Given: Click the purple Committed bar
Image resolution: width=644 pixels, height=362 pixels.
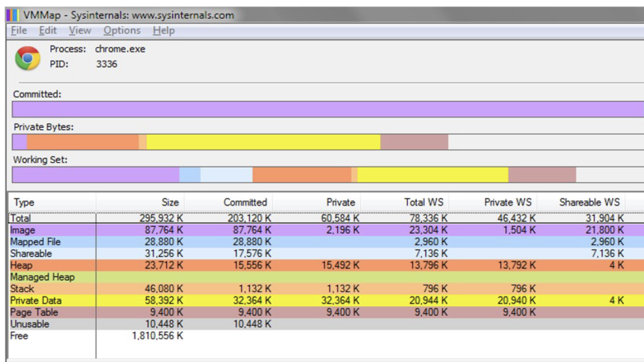Looking at the screenshot, I should 328,109.
